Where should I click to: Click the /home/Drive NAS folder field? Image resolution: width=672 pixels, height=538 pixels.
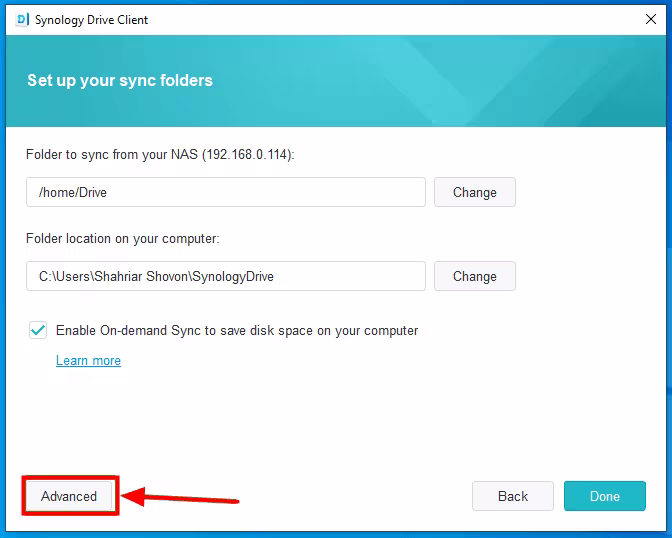click(x=226, y=192)
